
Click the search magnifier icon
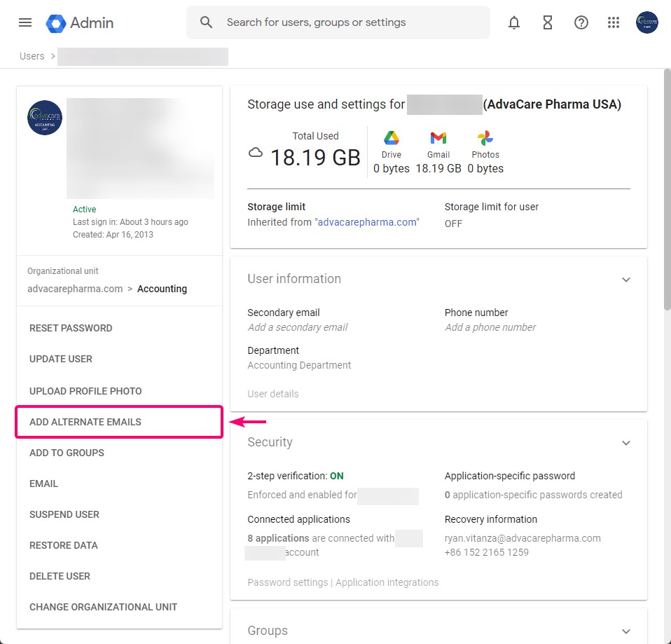tap(206, 22)
